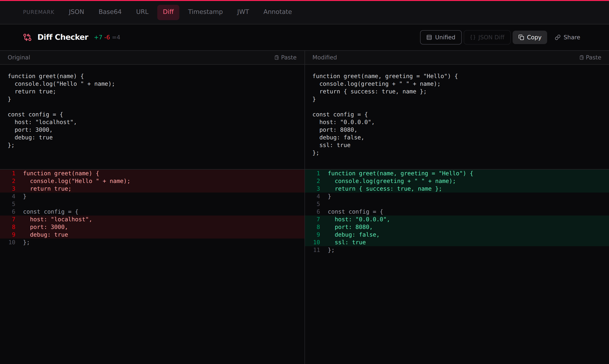Go to the Timestamp tab
609x364 pixels.
click(x=205, y=12)
